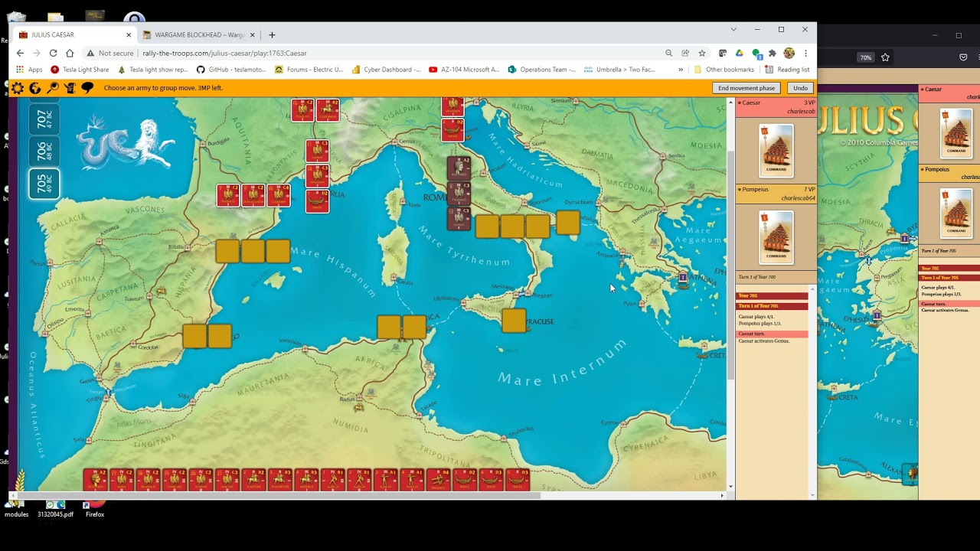Viewport: 980px width, 551px height.
Task: Click the gold block east of Brundisium
Action: [x=567, y=223]
